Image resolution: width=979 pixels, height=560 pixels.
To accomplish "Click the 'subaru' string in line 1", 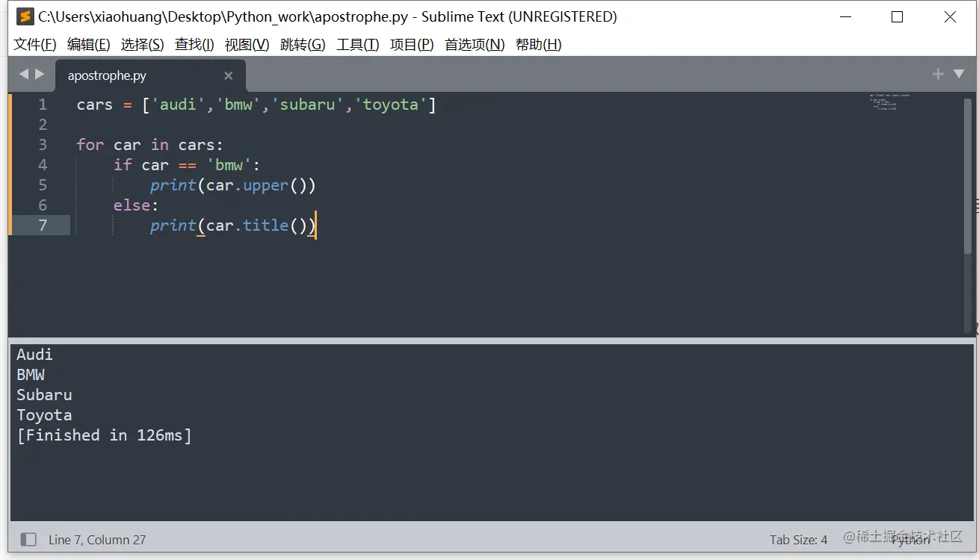I will 307,105.
